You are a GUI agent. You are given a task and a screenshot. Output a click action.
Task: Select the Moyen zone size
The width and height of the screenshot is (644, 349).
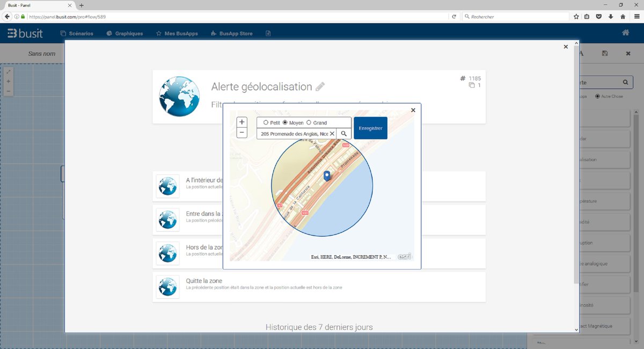(x=285, y=123)
